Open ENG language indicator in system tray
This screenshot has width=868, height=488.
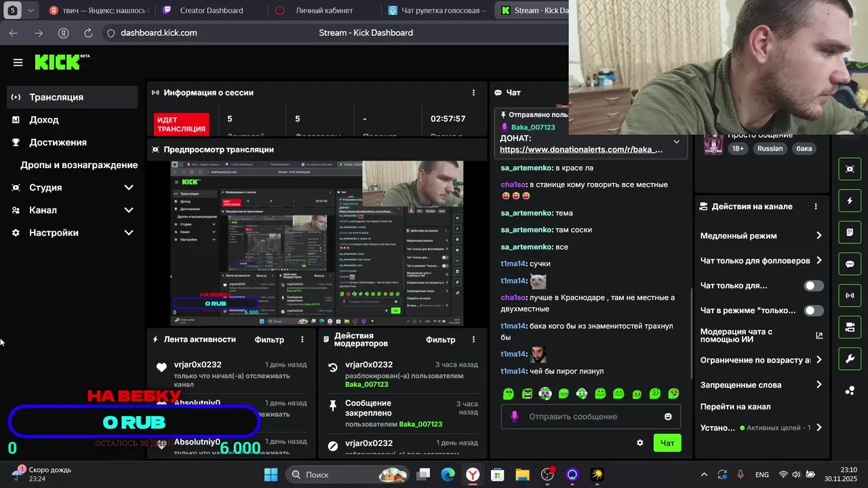pos(762,474)
